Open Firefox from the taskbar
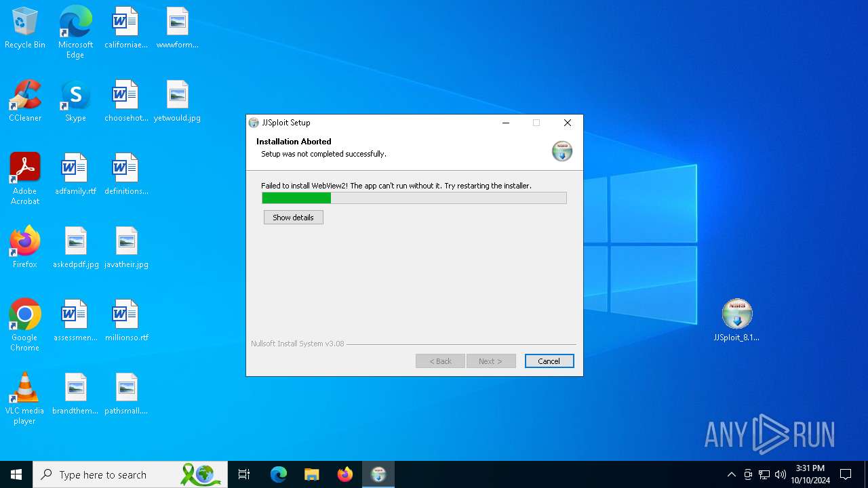The height and width of the screenshot is (488, 868). (344, 474)
